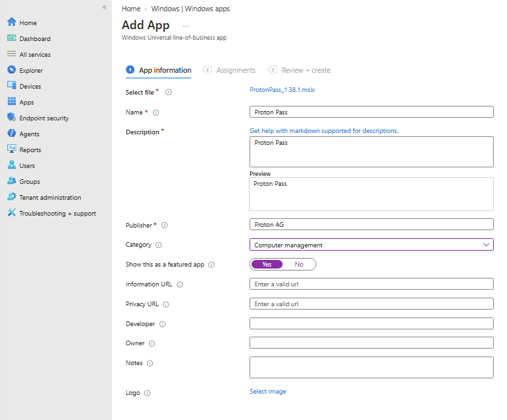Screen dimensions: 507x420
Task: Click the Notes text area
Action: click(x=371, y=367)
